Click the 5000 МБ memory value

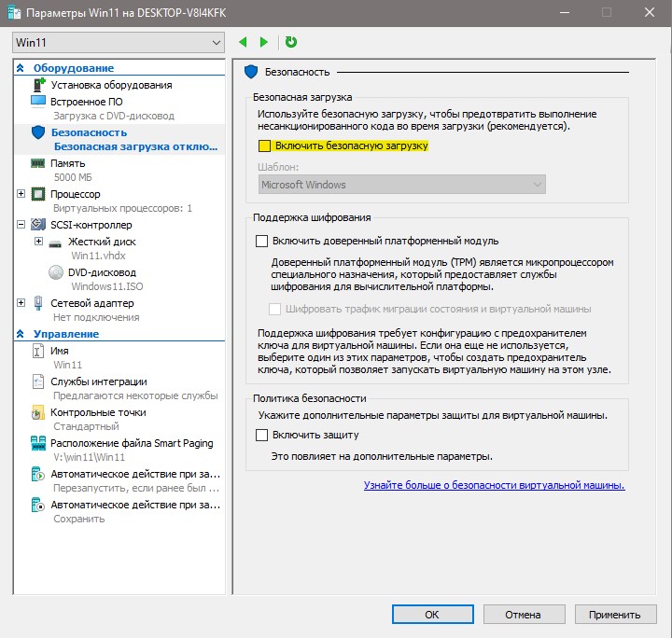coord(73,177)
